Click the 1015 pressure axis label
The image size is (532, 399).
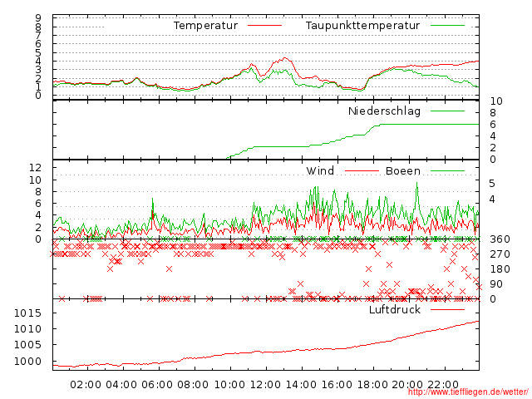pyautogui.click(x=27, y=313)
